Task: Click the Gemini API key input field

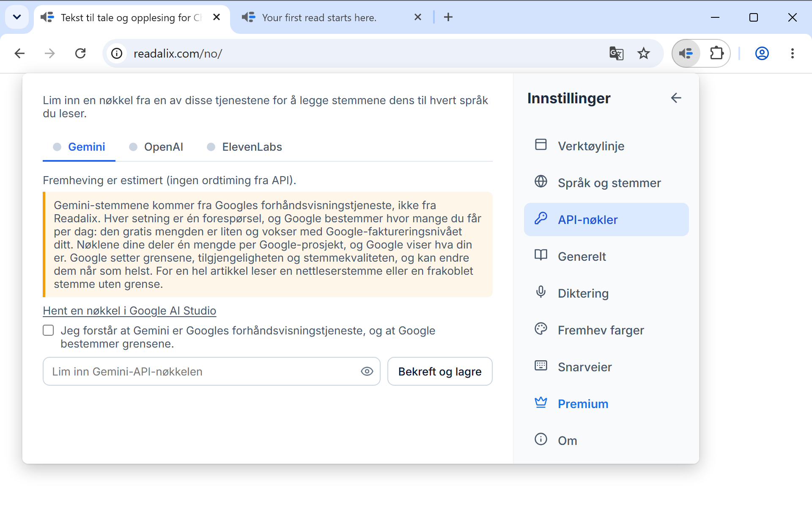Action: (211, 371)
